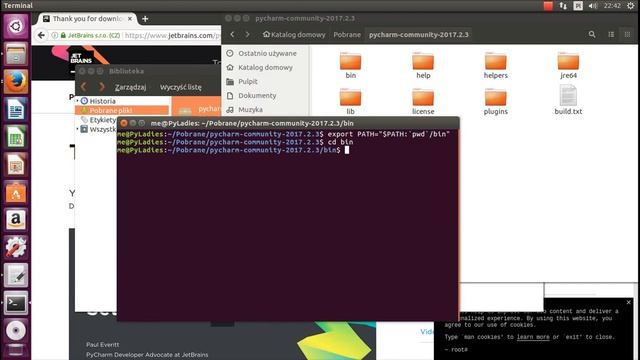Select the 'build.txt' file
The width and height of the screenshot is (640, 360).
pos(568,100)
